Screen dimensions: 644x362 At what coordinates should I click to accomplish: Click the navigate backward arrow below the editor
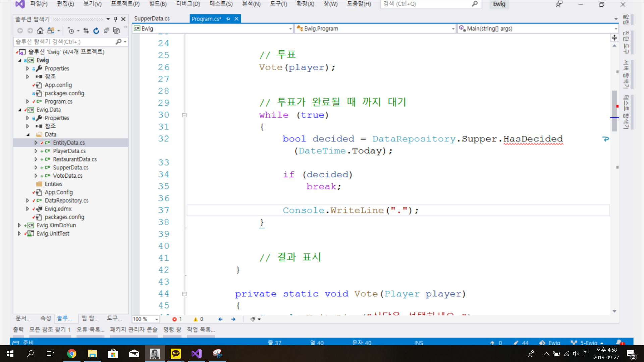pyautogui.click(x=220, y=319)
